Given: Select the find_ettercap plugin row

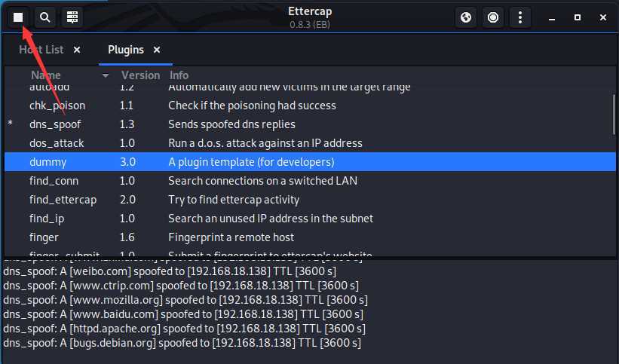Looking at the screenshot, I should [x=310, y=200].
